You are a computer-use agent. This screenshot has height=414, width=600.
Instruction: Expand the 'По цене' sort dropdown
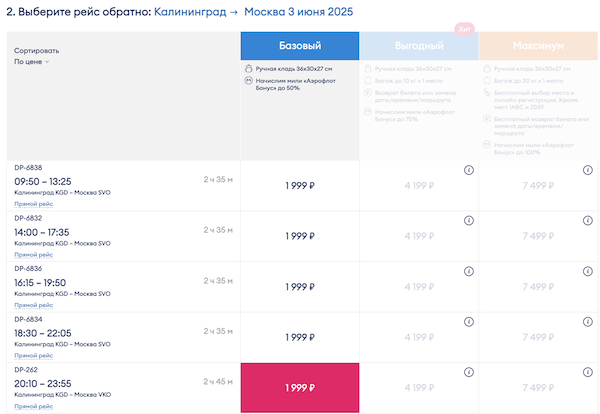(32, 62)
